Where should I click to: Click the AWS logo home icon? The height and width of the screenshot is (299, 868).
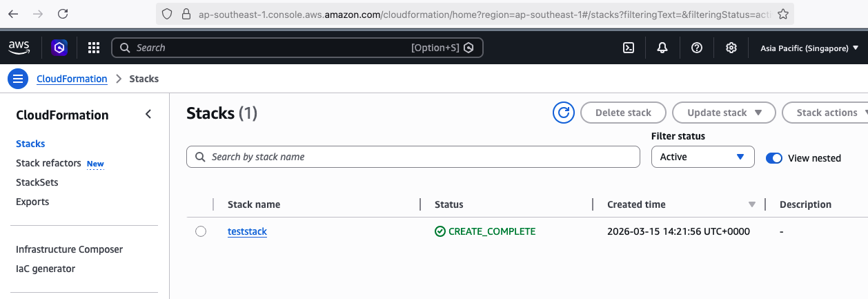(x=19, y=47)
